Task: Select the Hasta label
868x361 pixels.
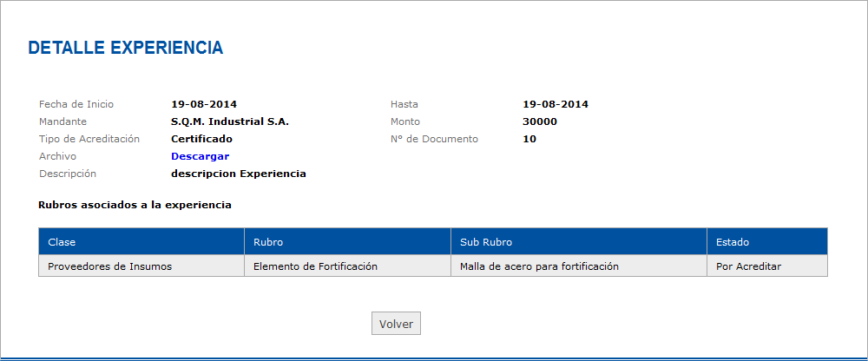Action: [404, 104]
